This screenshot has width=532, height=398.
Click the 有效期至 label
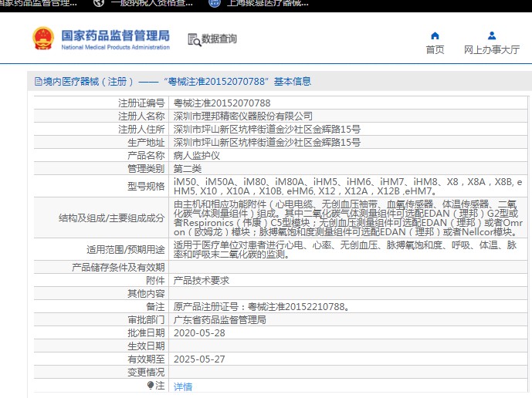(146, 359)
